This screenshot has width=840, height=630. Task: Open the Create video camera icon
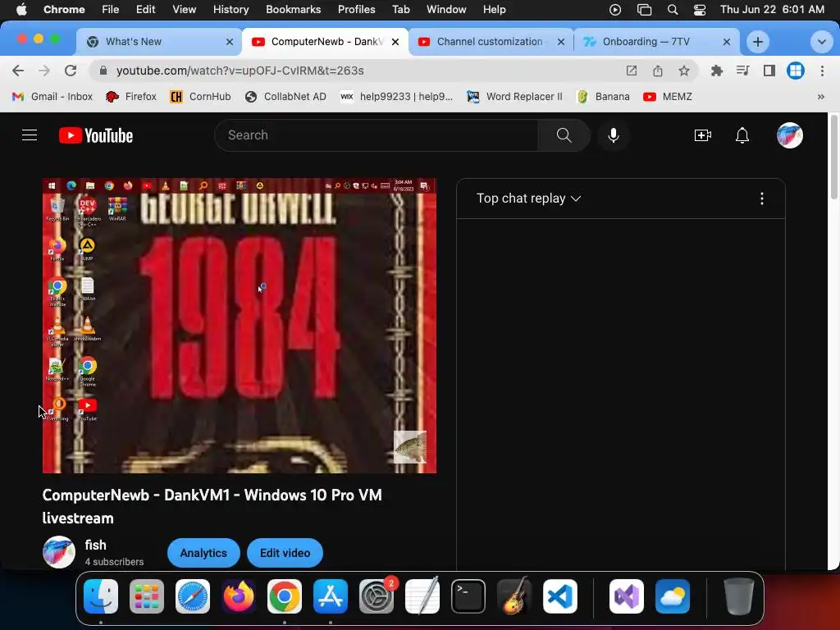702,135
